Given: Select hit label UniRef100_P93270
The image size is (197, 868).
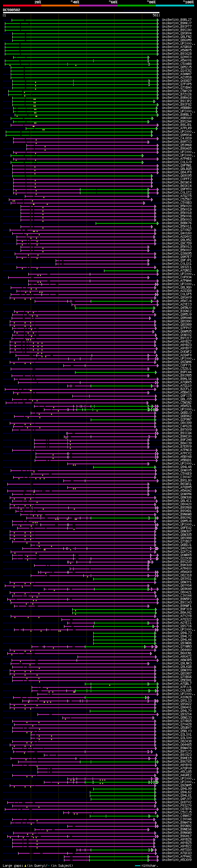Looking at the screenshot, I should coord(176,805).
